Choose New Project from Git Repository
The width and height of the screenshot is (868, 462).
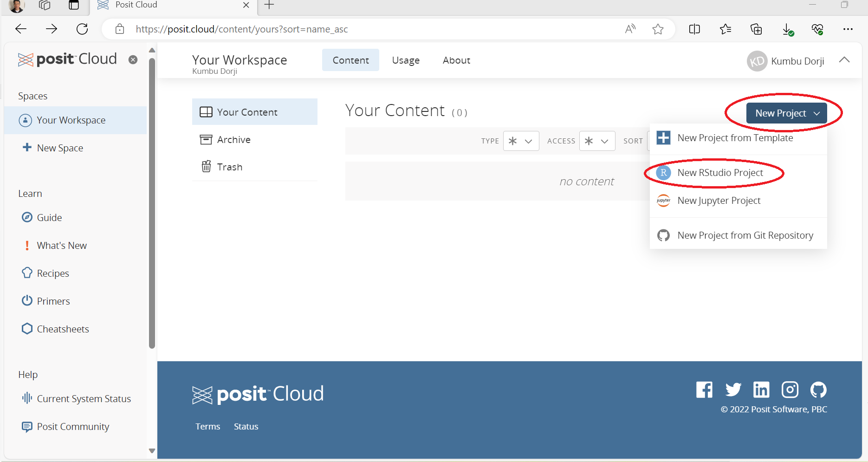[x=745, y=235]
